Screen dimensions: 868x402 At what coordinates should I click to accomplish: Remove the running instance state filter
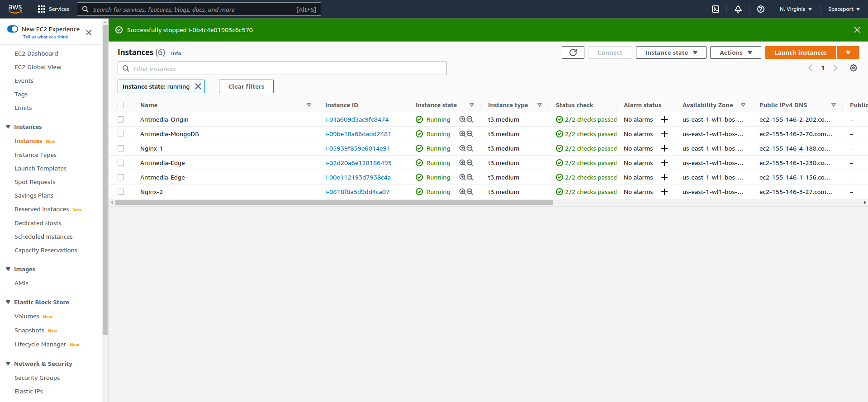(198, 86)
